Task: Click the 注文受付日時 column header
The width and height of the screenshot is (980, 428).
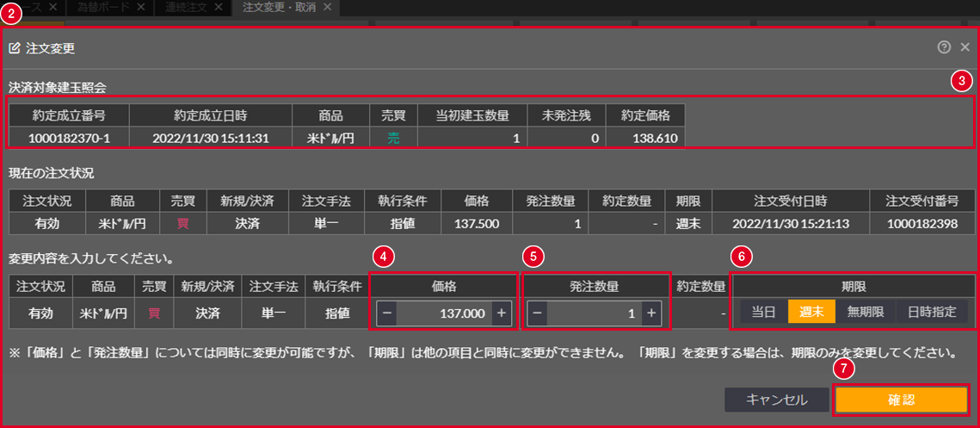Action: (791, 201)
